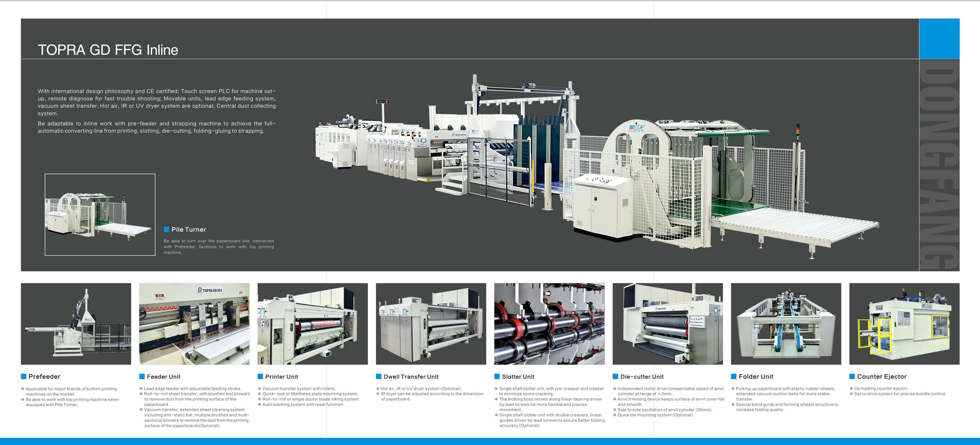Screen dimensions: 980x445
Task: Click the EDF Europe logo on pile turner
Action: pos(636,128)
